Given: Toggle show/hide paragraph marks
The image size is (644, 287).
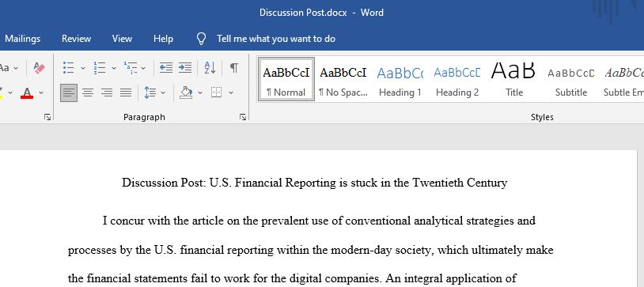Looking at the screenshot, I should pos(233,68).
